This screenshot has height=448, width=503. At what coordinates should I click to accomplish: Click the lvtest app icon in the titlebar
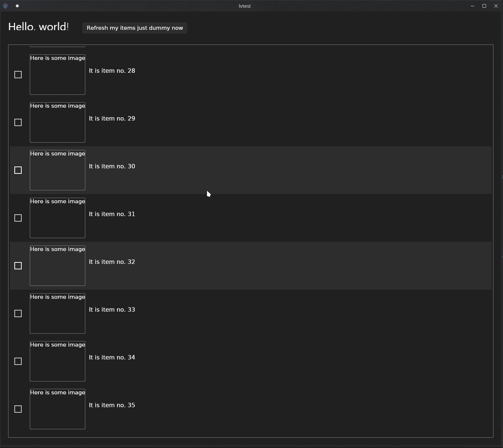pos(6,6)
